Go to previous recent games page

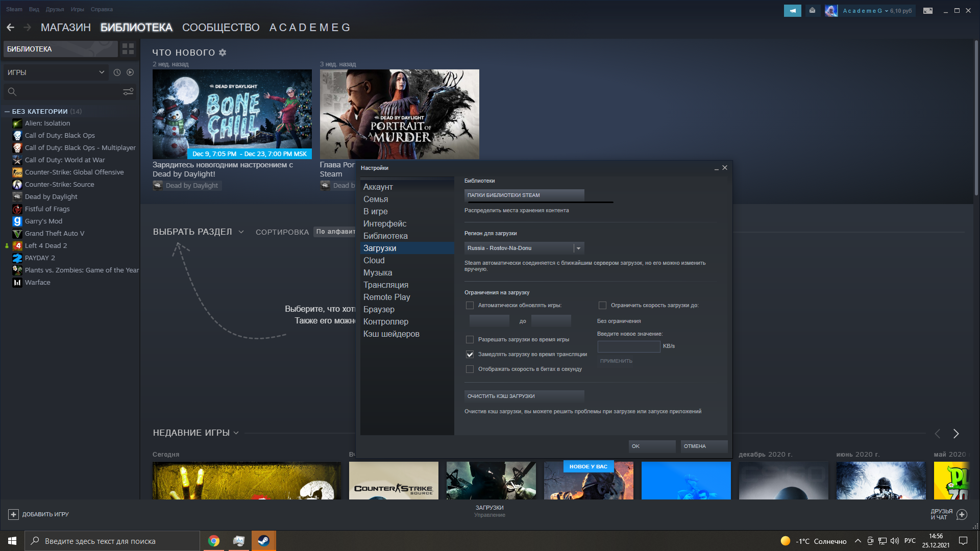click(937, 434)
